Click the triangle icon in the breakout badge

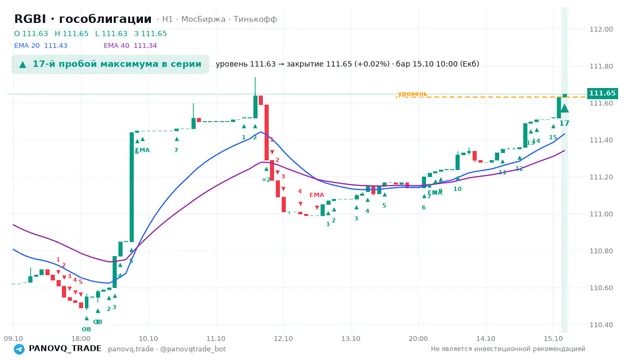(23, 64)
